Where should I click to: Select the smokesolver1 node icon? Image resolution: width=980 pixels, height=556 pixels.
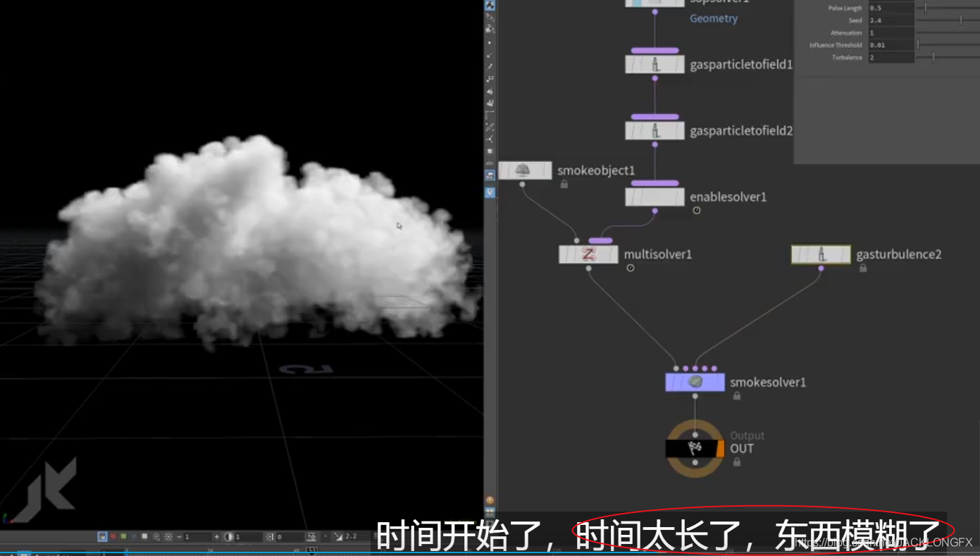[695, 382]
